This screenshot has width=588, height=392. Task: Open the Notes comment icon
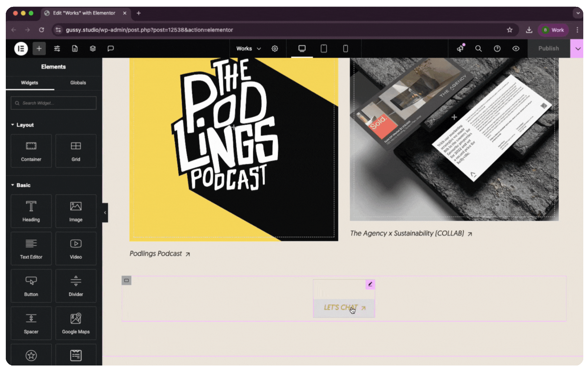coord(111,49)
